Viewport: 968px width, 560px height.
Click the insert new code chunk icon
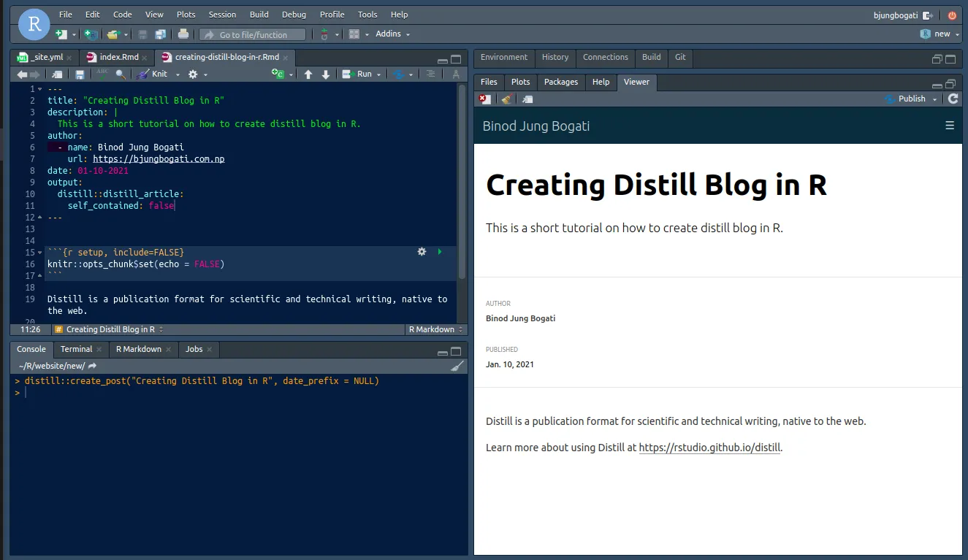(x=278, y=74)
